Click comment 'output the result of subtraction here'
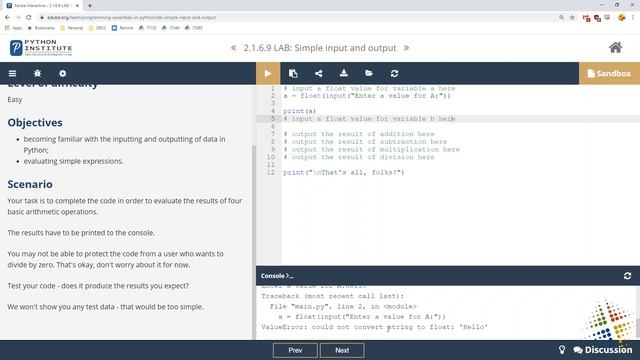 [365, 142]
